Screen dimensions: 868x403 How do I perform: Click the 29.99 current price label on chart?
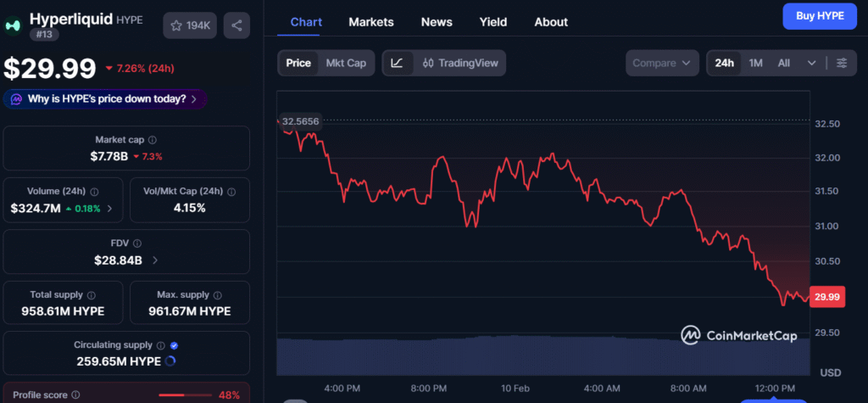826,297
